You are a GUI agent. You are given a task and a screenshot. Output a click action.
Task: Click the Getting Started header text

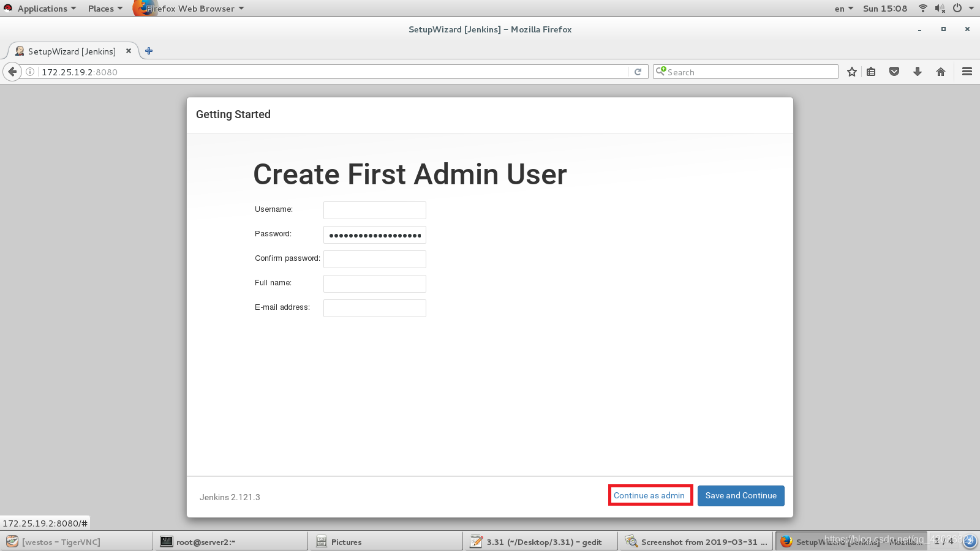click(x=233, y=114)
